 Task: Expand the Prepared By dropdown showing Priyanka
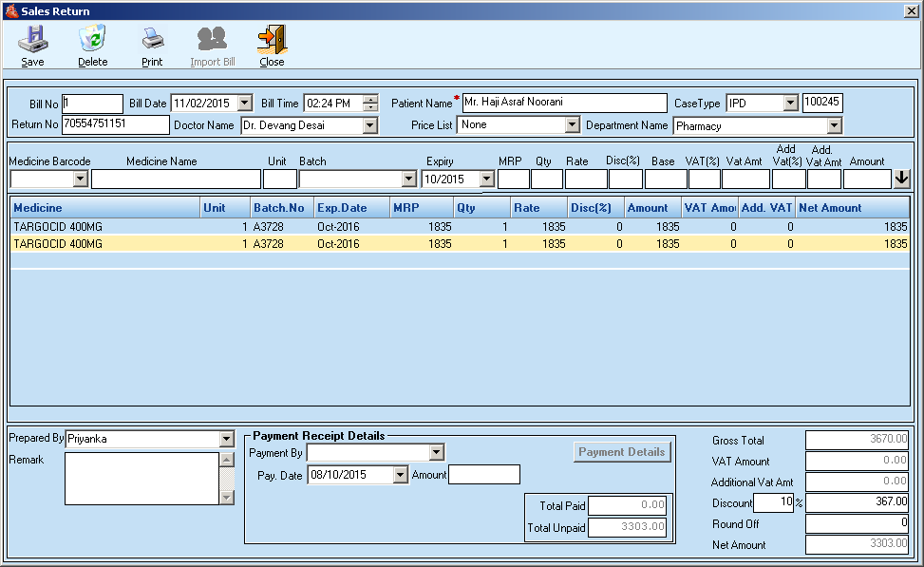point(224,438)
